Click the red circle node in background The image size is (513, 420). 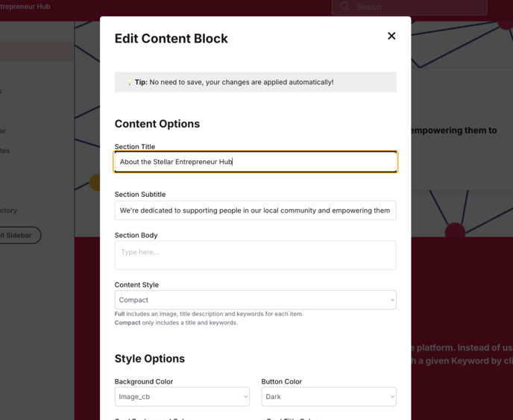pyautogui.click(x=455, y=230)
